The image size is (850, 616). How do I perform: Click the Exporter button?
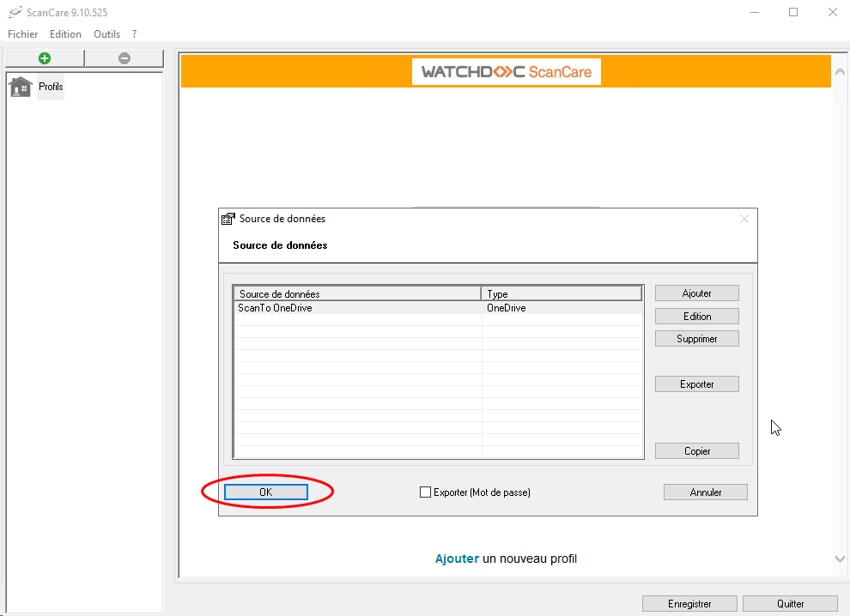[x=696, y=384]
